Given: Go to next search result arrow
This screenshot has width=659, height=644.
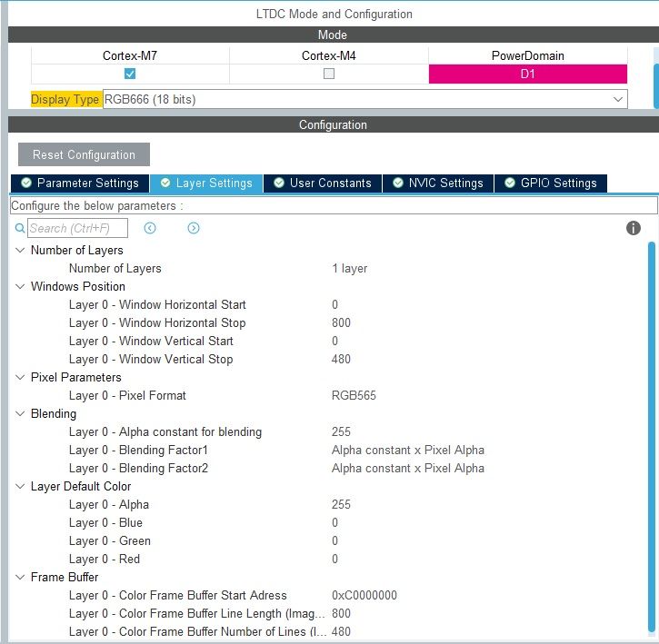Looking at the screenshot, I should (x=194, y=228).
